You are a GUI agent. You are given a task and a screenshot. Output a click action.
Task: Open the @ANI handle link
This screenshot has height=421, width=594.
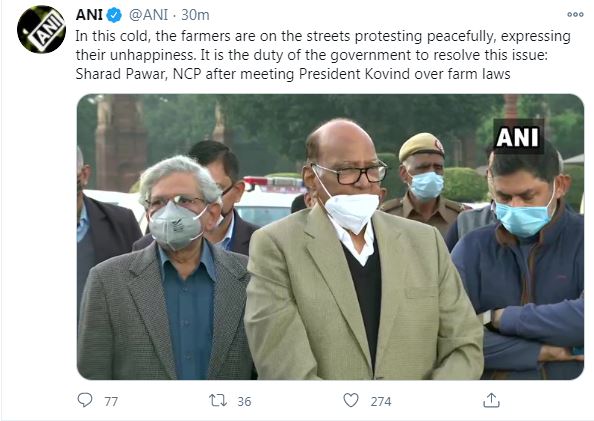148,15
